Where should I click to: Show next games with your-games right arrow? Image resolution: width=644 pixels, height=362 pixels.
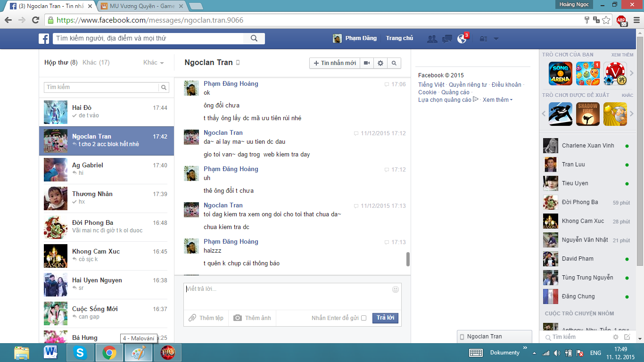coord(632,74)
